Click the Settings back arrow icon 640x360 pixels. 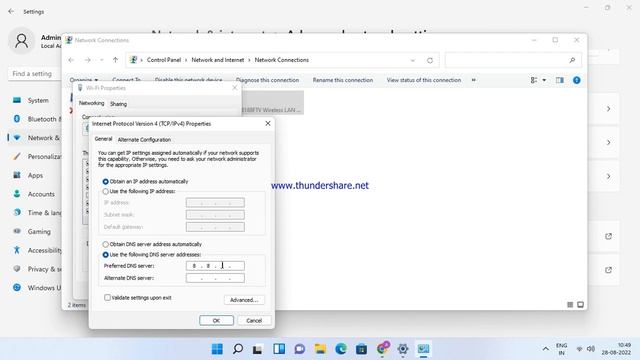tap(11, 11)
